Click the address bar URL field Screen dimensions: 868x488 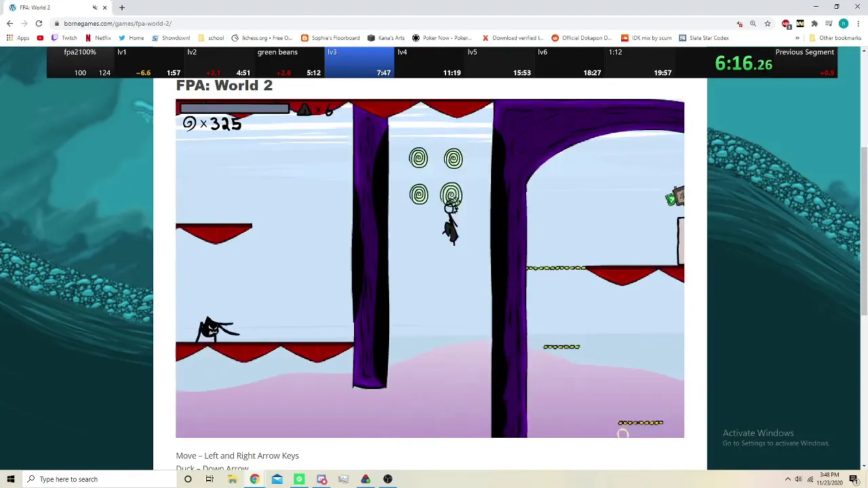(393, 23)
